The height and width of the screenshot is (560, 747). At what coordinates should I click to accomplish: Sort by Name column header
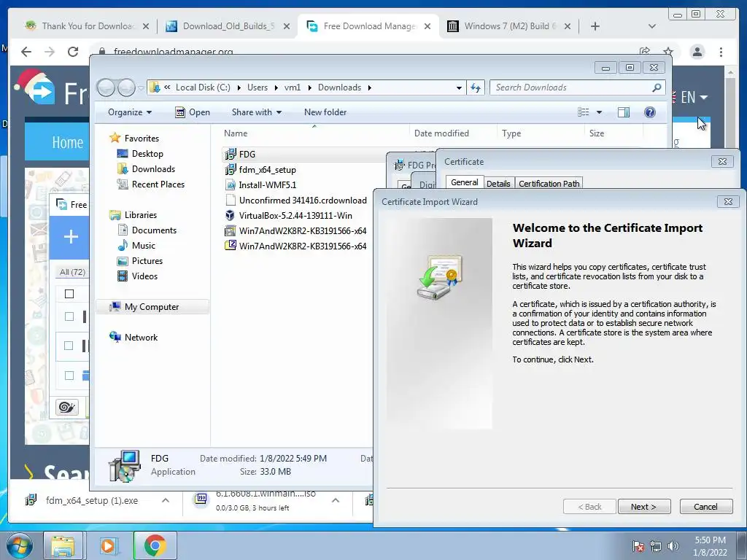pos(236,133)
